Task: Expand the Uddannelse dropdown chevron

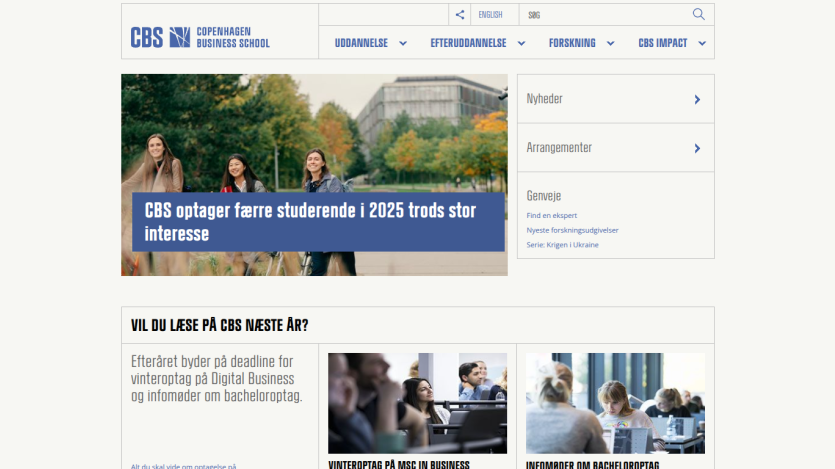Action: point(403,44)
